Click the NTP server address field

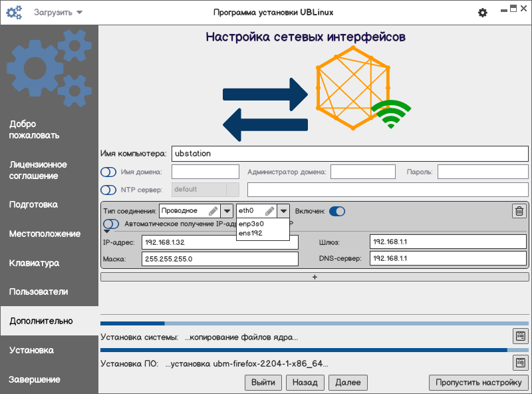click(x=388, y=190)
